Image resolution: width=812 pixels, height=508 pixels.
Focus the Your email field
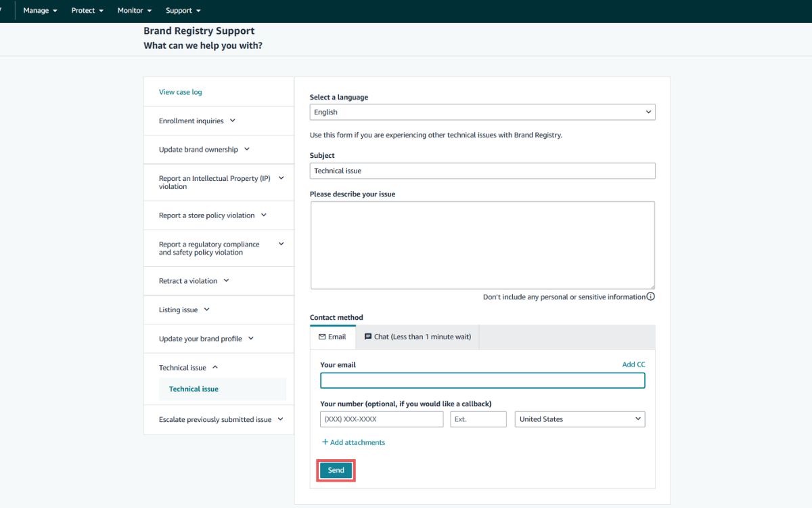(x=482, y=381)
